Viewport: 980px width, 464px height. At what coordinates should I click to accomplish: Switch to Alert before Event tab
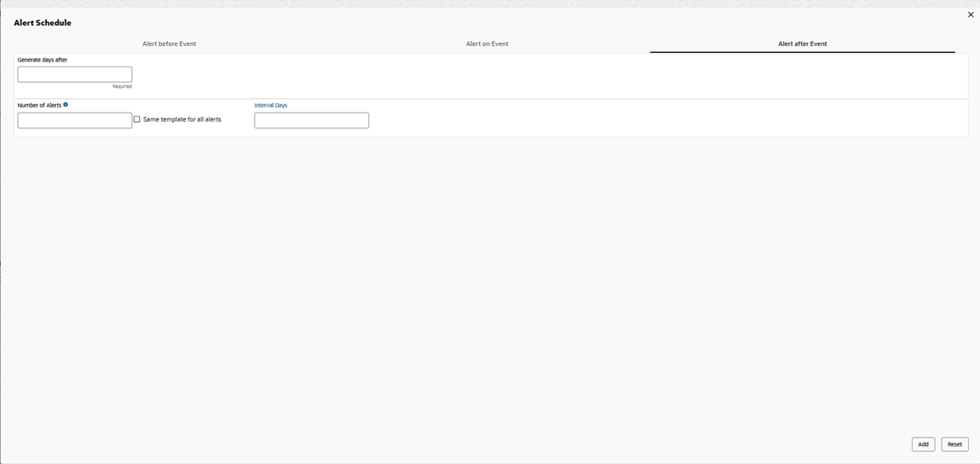click(170, 43)
